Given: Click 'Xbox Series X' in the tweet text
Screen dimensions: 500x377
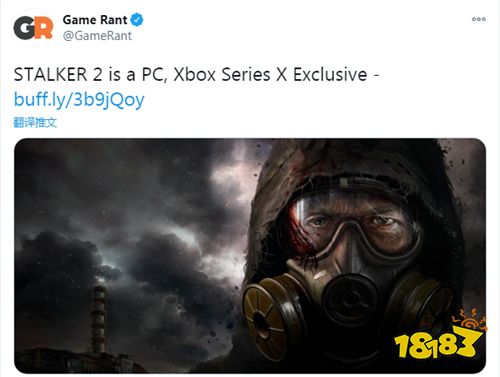Looking at the screenshot, I should pos(230,74).
